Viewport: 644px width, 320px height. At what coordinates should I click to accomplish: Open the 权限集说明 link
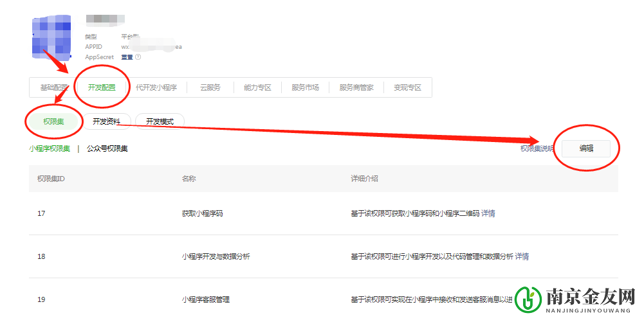pos(537,148)
